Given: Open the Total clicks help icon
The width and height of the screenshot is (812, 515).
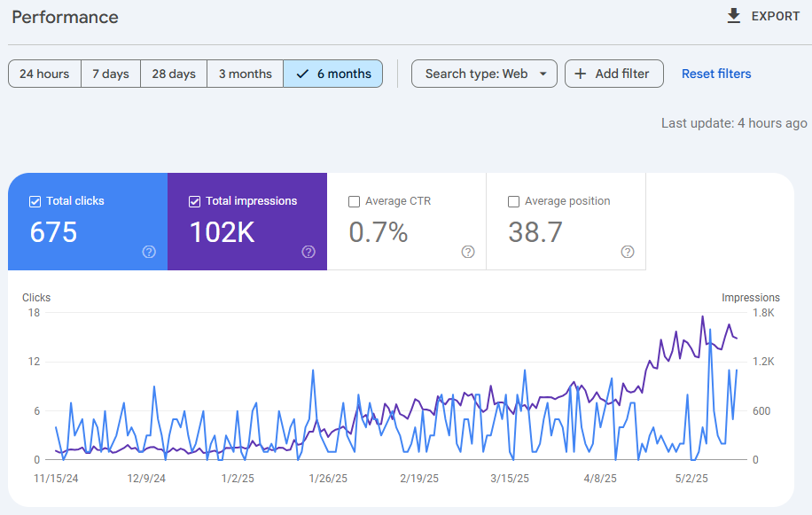Looking at the screenshot, I should click(149, 252).
